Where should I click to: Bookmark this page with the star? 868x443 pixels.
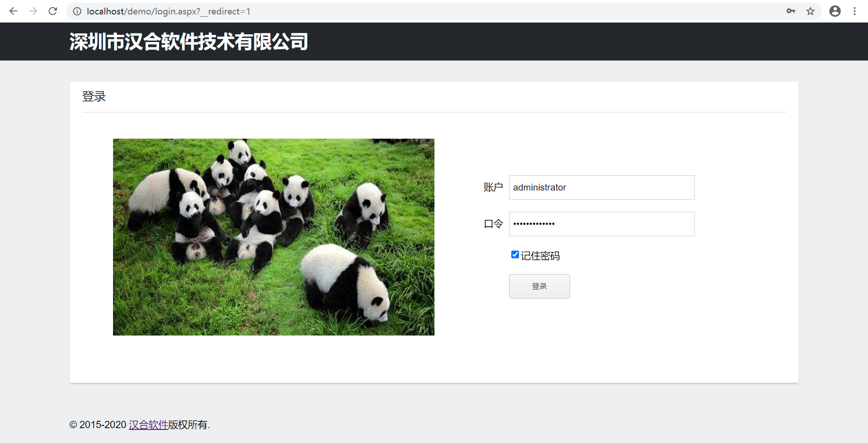tap(810, 11)
